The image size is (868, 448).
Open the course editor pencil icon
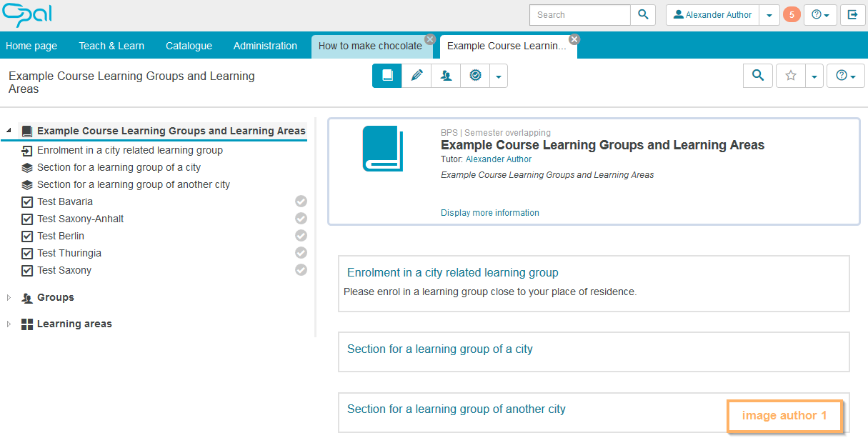(416, 76)
